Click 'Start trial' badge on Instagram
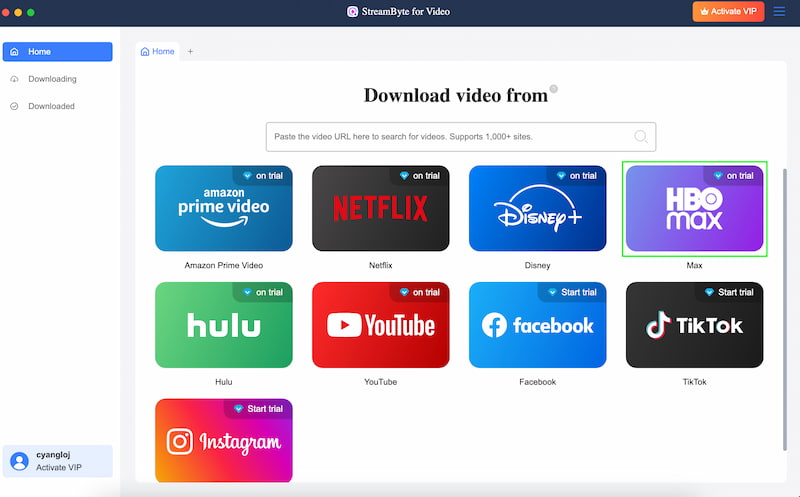The image size is (800, 497). 259,409
